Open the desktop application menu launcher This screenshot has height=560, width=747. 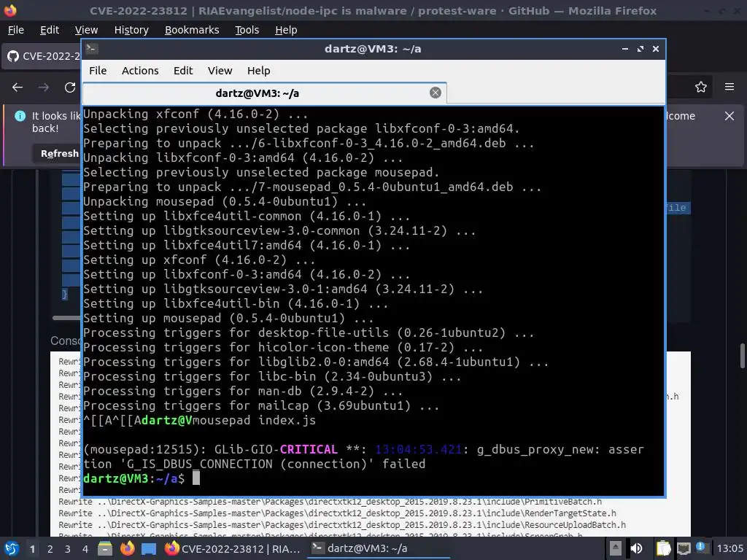pyautogui.click(x=12, y=548)
